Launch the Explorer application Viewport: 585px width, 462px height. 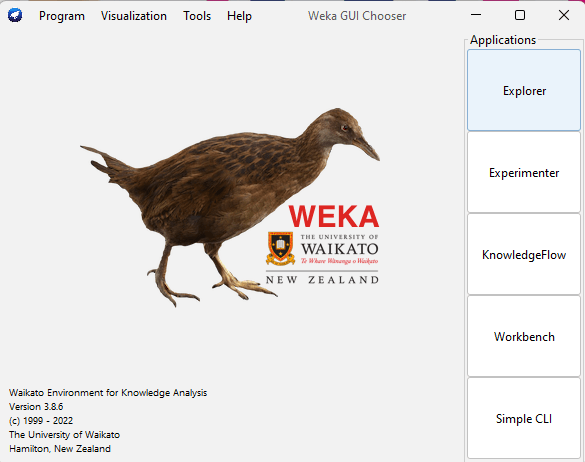click(x=524, y=90)
